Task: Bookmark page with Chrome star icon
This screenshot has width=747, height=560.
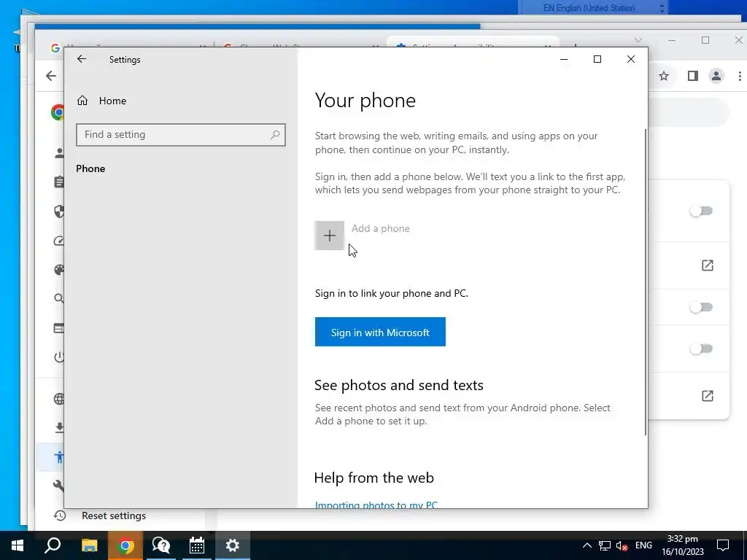Action: [664, 76]
